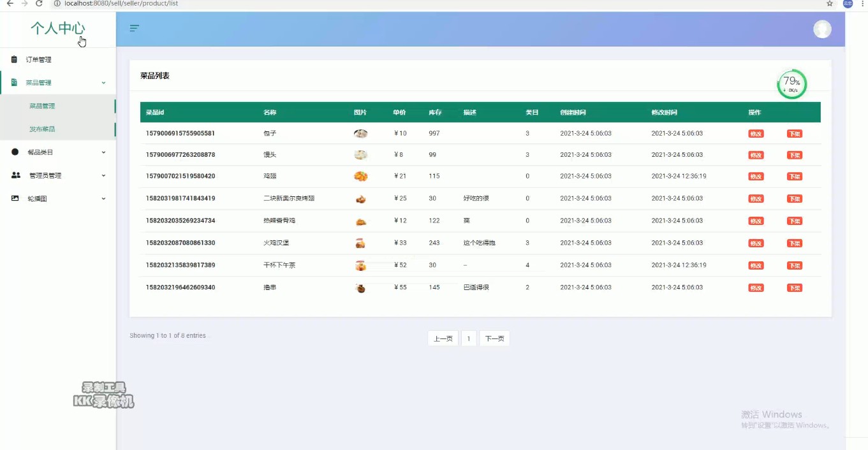The width and height of the screenshot is (868, 450).
Task: Open the 撸串 image thumbnail
Action: (x=361, y=288)
